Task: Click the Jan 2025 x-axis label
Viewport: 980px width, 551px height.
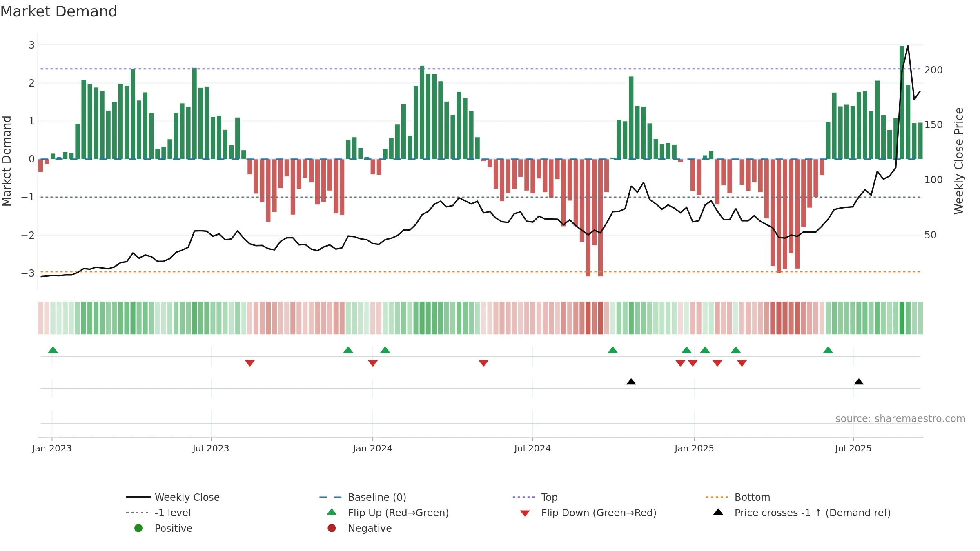Action: (x=694, y=448)
